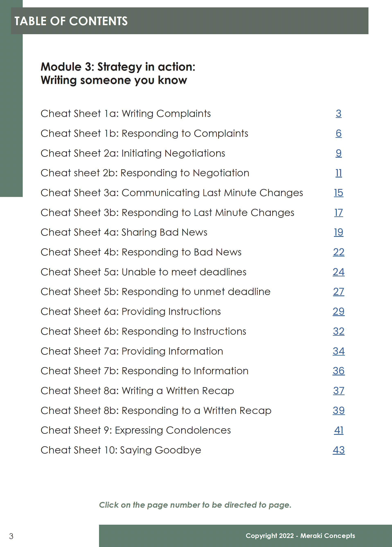The width and height of the screenshot is (392, 547).
Task: Go to page 36, Responding to Information
Action: click(338, 371)
